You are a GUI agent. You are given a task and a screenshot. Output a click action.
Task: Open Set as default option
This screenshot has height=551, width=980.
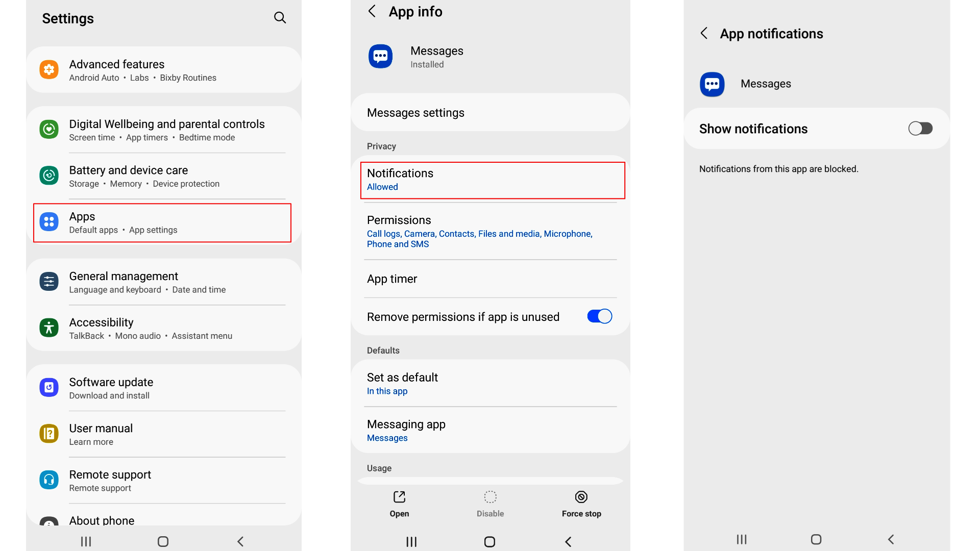click(x=490, y=383)
